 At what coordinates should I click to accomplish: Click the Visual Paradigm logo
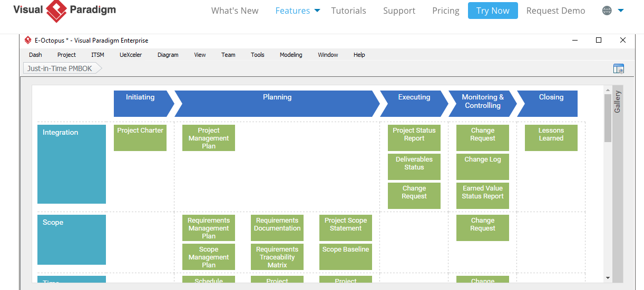(64, 11)
